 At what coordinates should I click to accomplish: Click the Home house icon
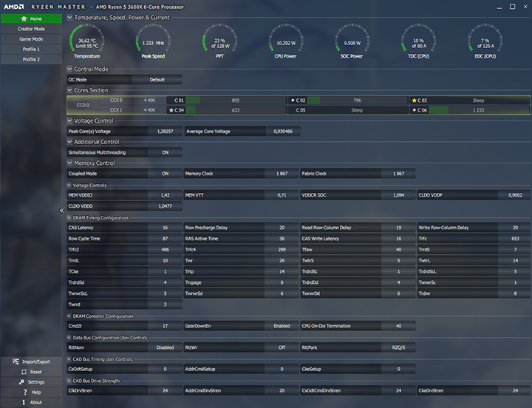[x=24, y=18]
